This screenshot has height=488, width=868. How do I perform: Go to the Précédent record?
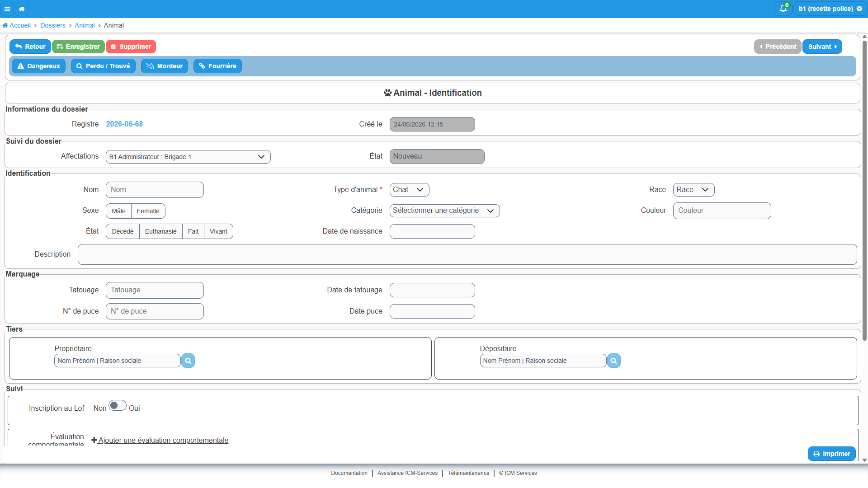[x=778, y=47]
